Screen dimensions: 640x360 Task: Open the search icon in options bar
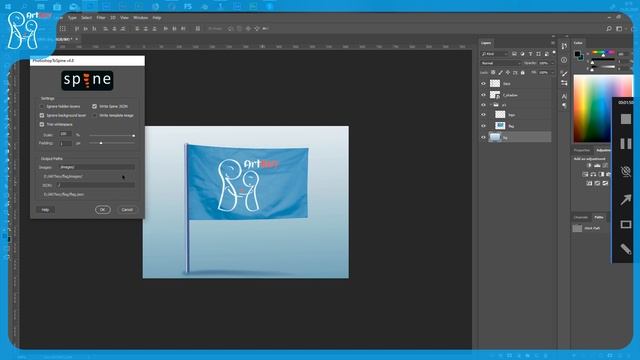(609, 29)
